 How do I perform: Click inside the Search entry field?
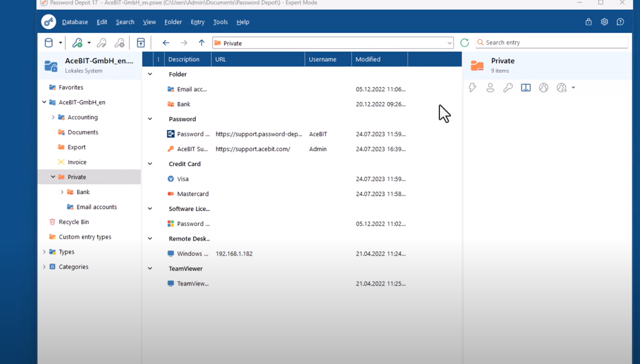[x=543, y=42]
